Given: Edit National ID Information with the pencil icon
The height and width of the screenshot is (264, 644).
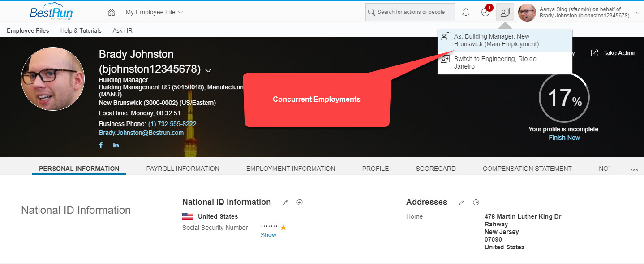Looking at the screenshot, I should pyautogui.click(x=285, y=203).
